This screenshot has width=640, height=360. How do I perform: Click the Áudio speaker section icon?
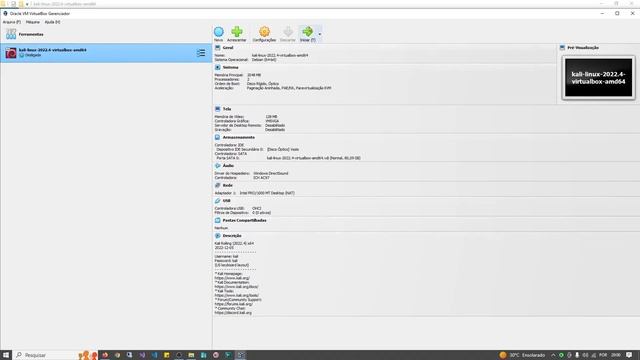tap(218, 166)
